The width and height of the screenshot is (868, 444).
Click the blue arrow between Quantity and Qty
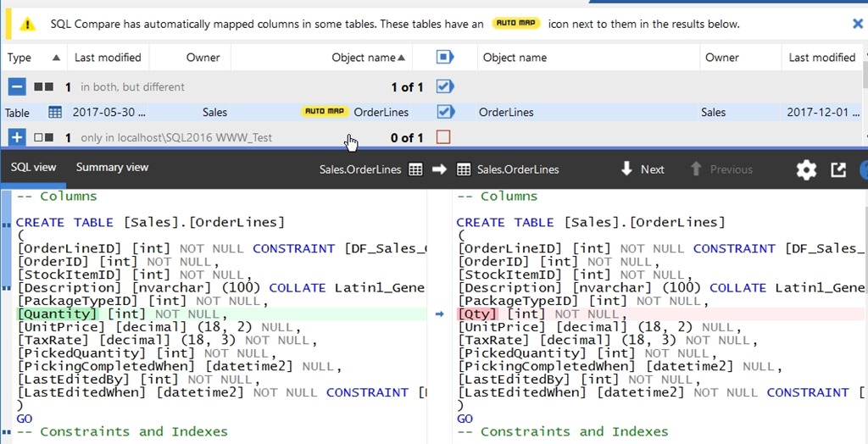pyautogui.click(x=439, y=314)
